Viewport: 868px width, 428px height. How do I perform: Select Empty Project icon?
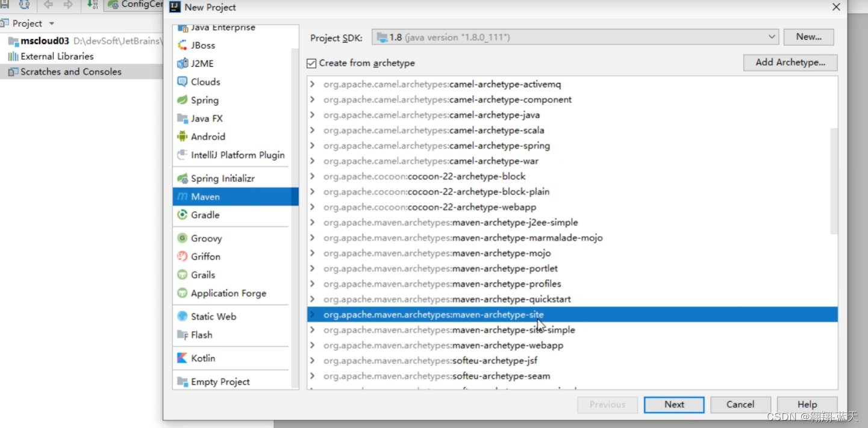tap(183, 382)
